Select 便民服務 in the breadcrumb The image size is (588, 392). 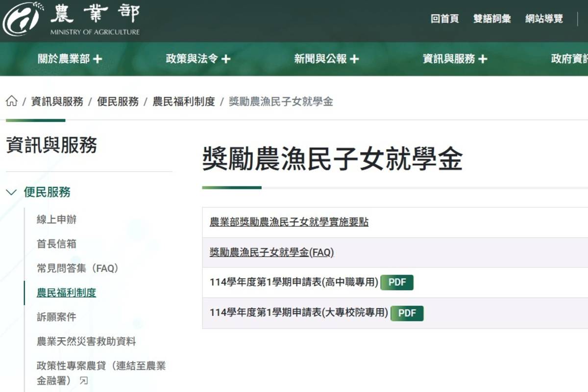coord(118,101)
